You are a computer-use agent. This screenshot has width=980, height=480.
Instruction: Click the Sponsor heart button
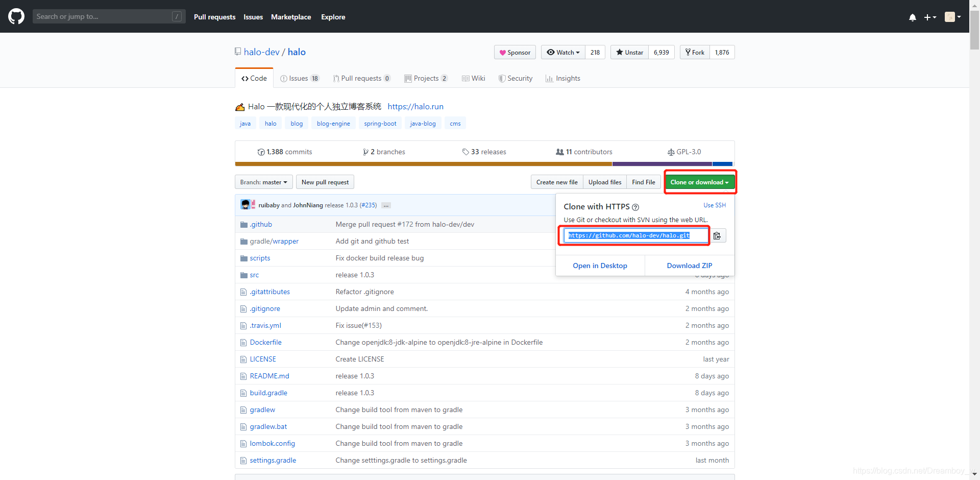[x=515, y=52]
